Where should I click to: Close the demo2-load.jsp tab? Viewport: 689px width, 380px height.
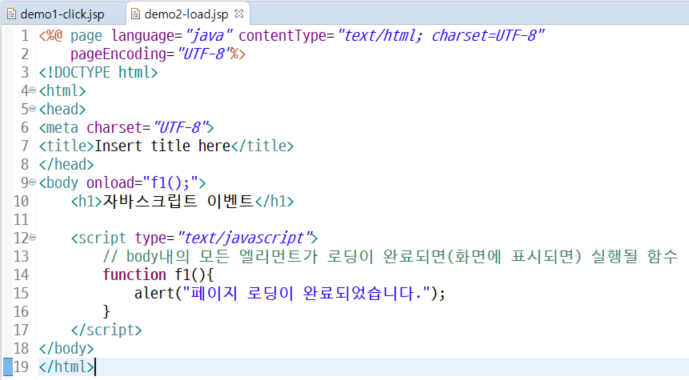[239, 14]
